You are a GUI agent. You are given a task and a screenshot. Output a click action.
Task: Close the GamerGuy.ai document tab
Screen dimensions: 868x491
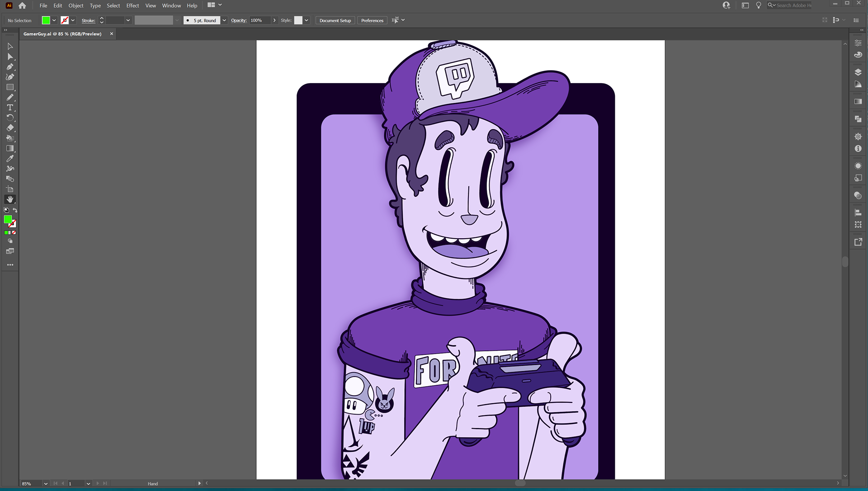tap(112, 34)
